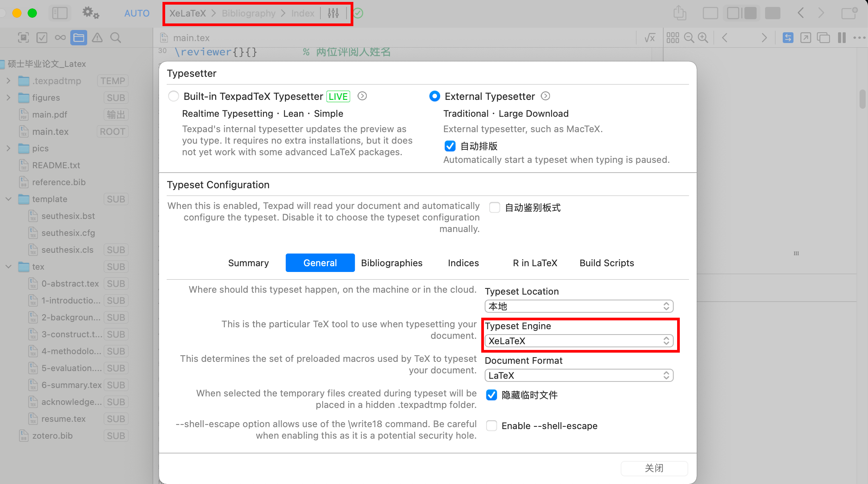The image size is (868, 484).
Task: Open the thumbnail grid view icon
Action: click(x=673, y=38)
